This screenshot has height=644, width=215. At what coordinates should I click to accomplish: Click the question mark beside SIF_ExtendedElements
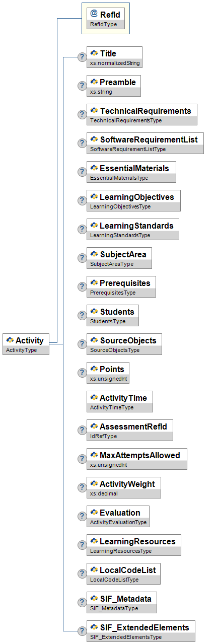82,631
